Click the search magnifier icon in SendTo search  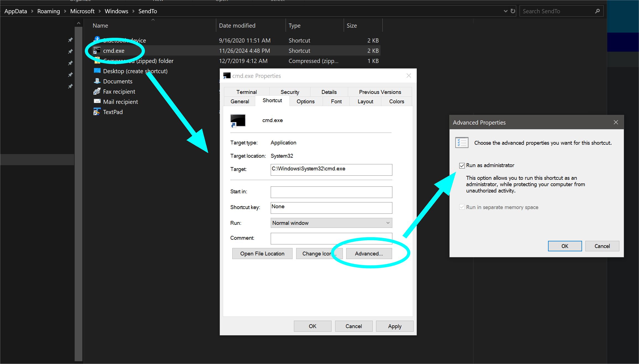597,11
